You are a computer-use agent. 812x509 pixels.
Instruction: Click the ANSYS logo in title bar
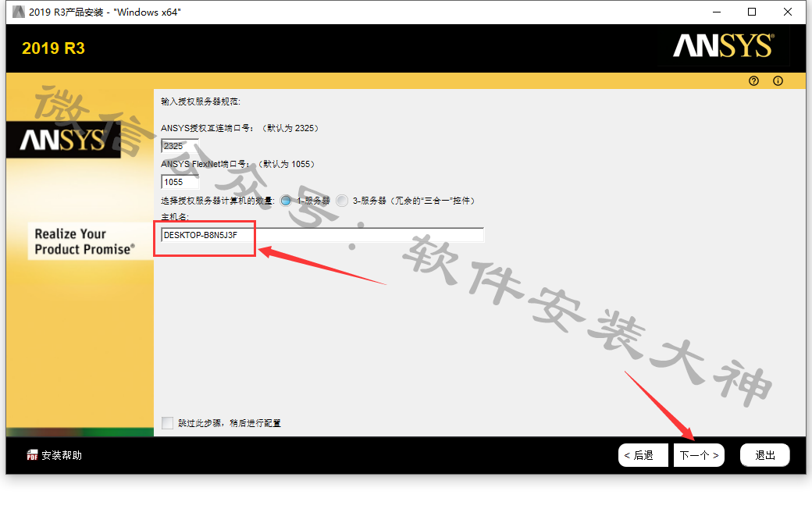pos(19,12)
